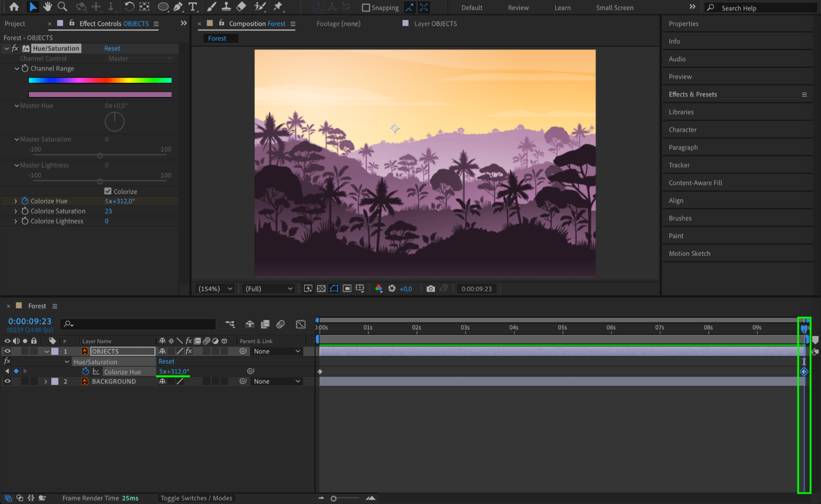Select the Hand tool

[x=48, y=7]
